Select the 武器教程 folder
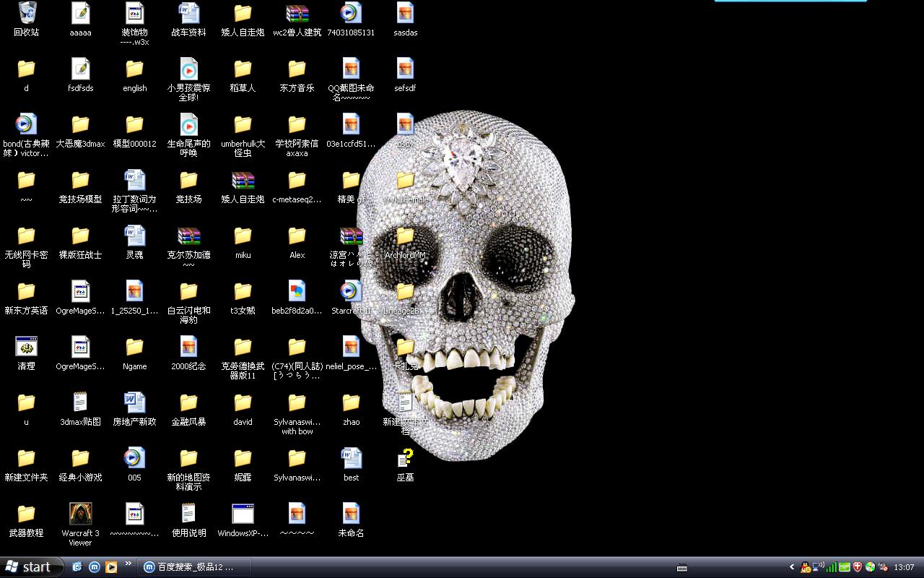 (x=27, y=514)
